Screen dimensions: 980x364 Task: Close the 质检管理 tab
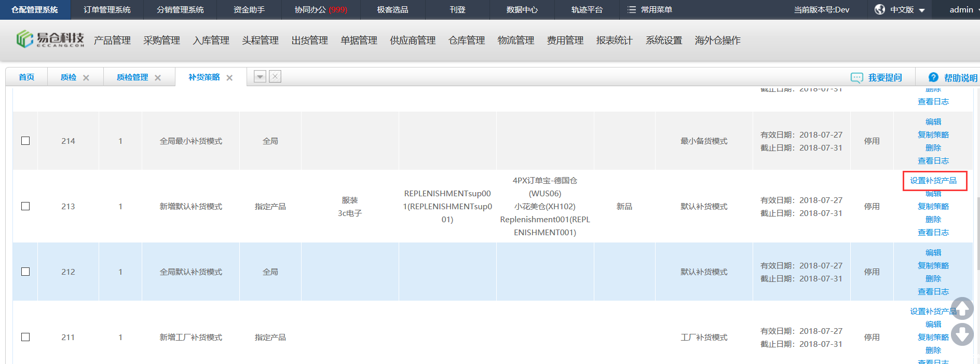point(158,78)
